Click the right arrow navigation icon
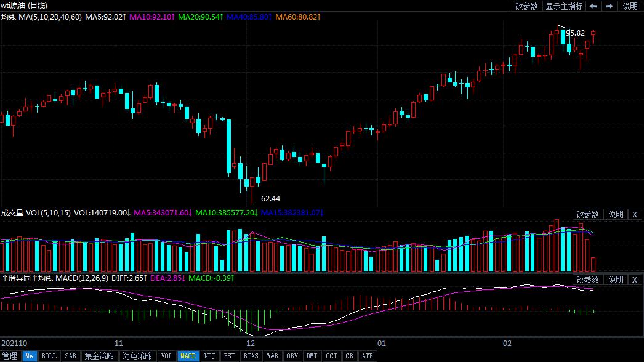644x362 pixels. click(610, 6)
